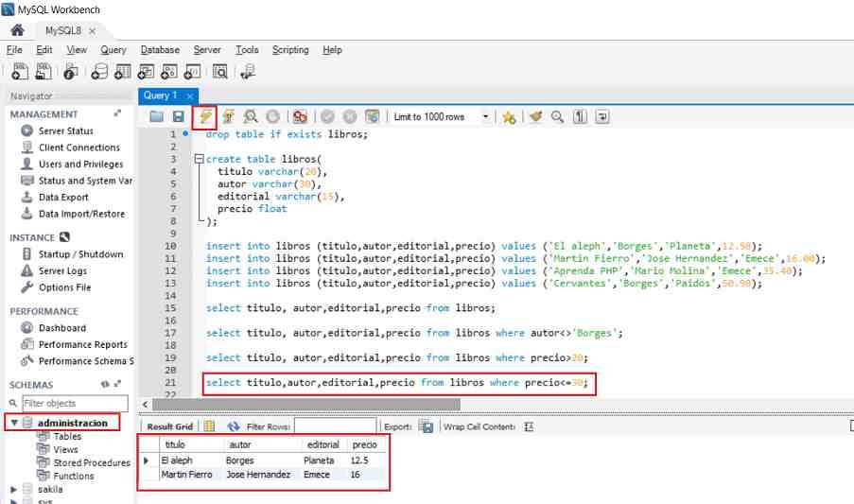Export recordset using the Export disk icon

point(426,426)
